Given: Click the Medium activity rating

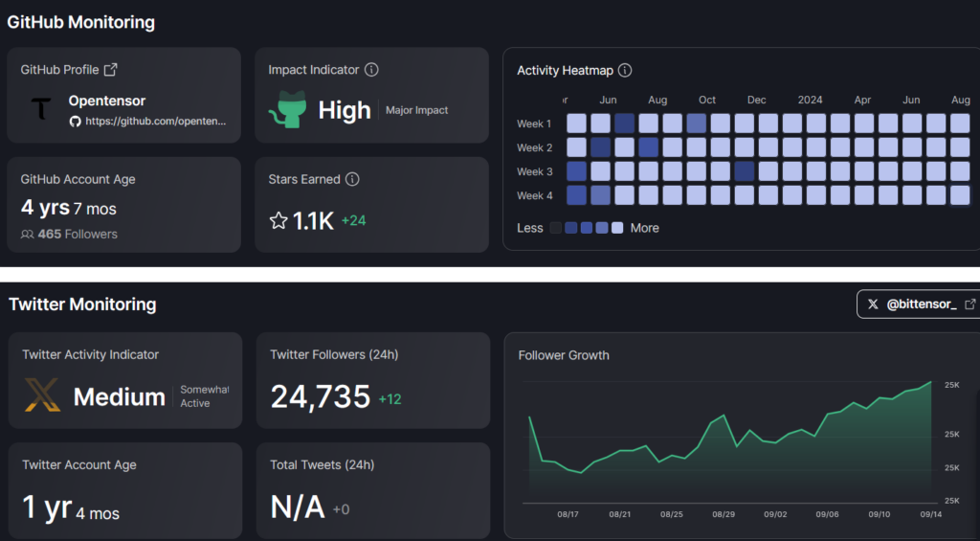Looking at the screenshot, I should [x=120, y=397].
